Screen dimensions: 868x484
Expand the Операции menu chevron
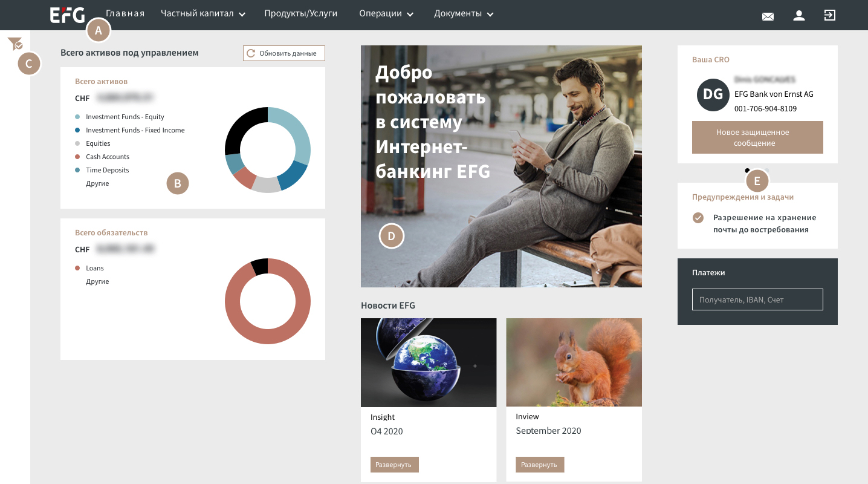[x=410, y=15]
